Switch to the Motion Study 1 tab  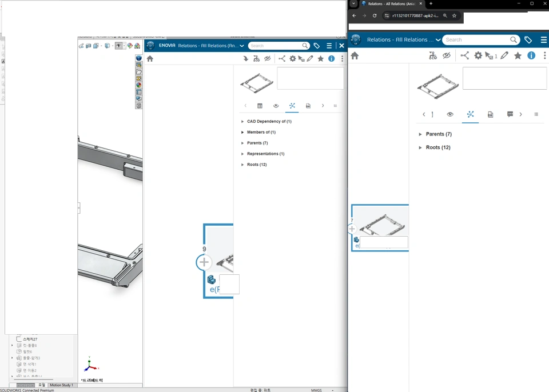[x=61, y=385]
